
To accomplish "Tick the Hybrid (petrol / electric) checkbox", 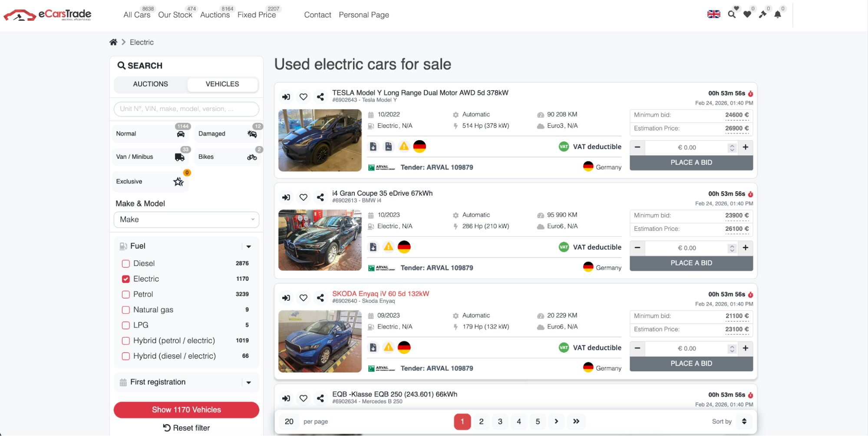I will [x=126, y=341].
